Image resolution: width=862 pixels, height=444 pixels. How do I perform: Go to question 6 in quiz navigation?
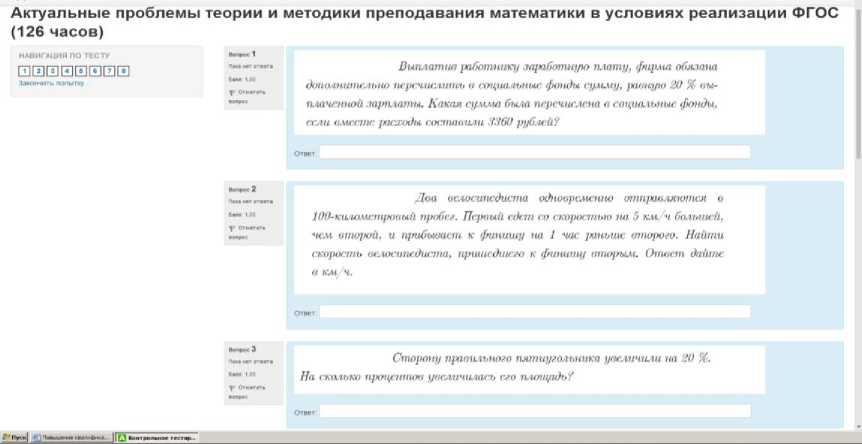click(x=95, y=71)
